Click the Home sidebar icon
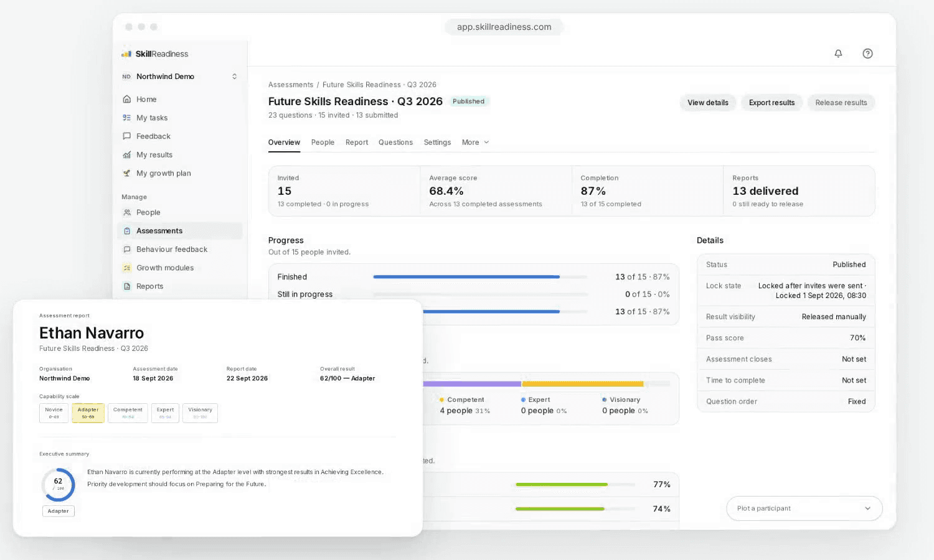 [x=127, y=100]
